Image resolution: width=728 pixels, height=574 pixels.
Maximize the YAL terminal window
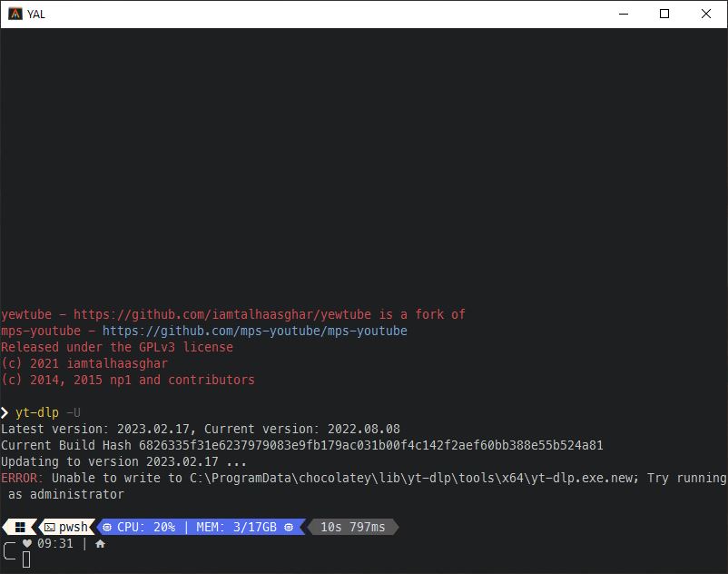[x=664, y=15]
